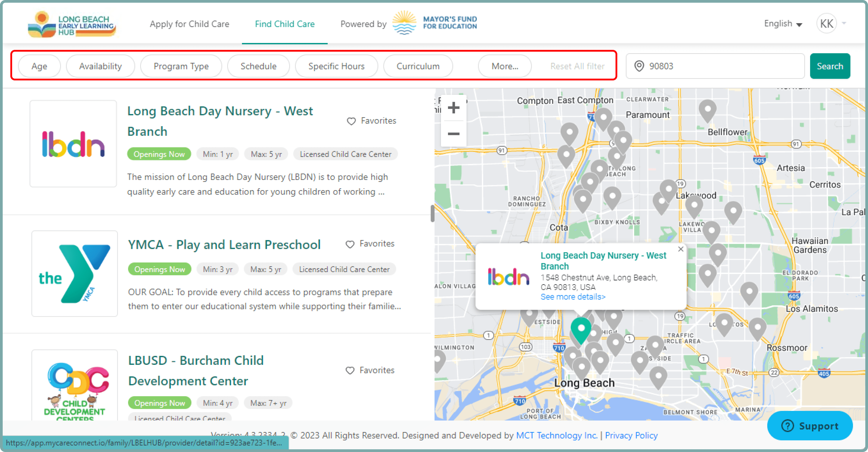Zoom in on the map
Image resolution: width=868 pixels, height=452 pixels.
(454, 108)
